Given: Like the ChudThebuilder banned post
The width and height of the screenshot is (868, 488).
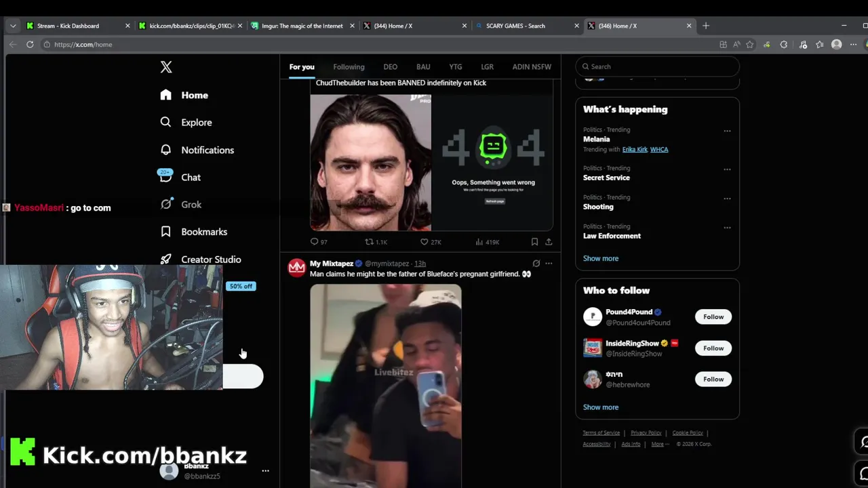Looking at the screenshot, I should tap(431, 242).
